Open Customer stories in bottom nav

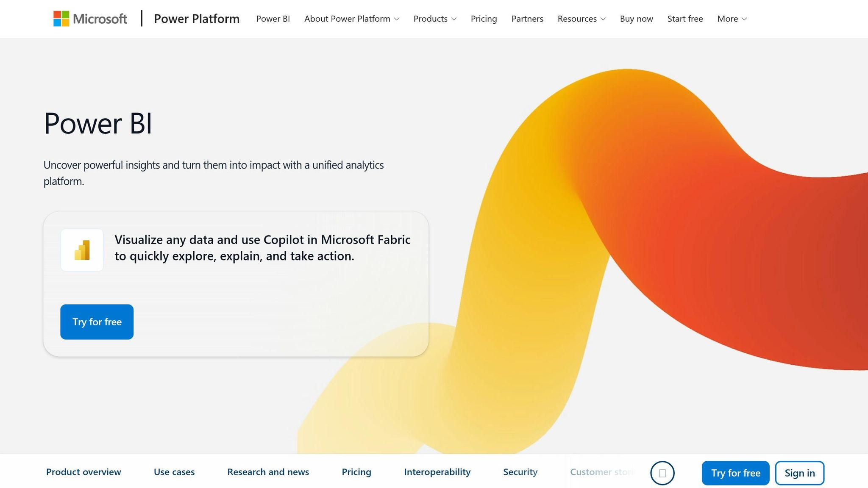click(x=602, y=472)
